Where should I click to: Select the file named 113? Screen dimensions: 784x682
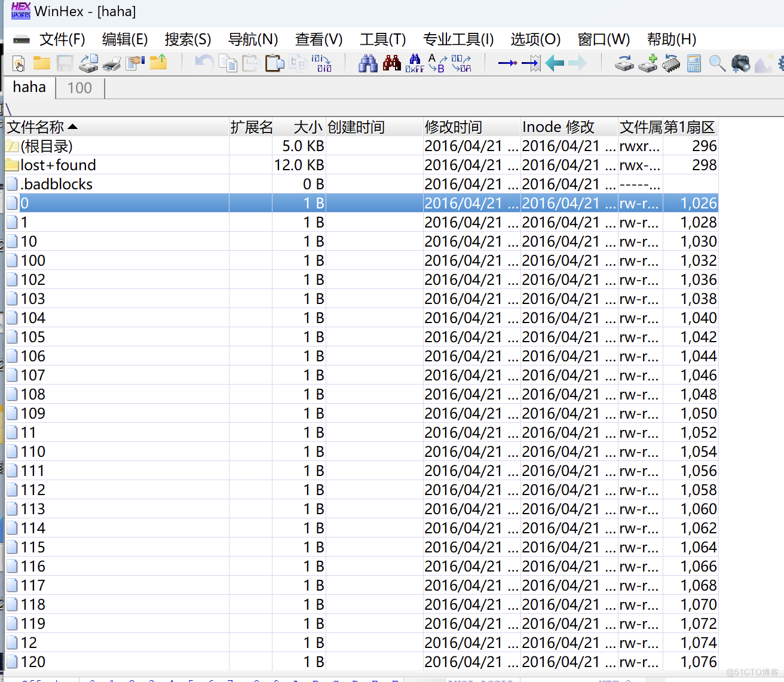pyautogui.click(x=362, y=509)
